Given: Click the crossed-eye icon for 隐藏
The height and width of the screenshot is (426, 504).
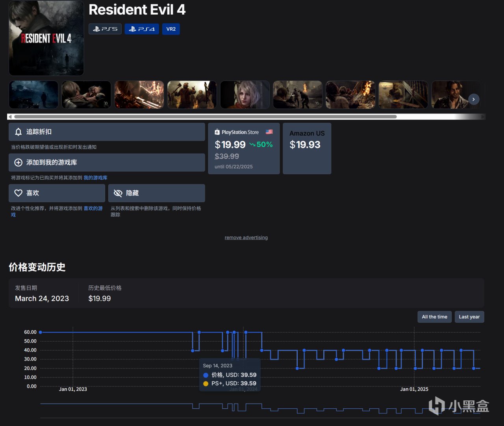Looking at the screenshot, I should pyautogui.click(x=118, y=193).
